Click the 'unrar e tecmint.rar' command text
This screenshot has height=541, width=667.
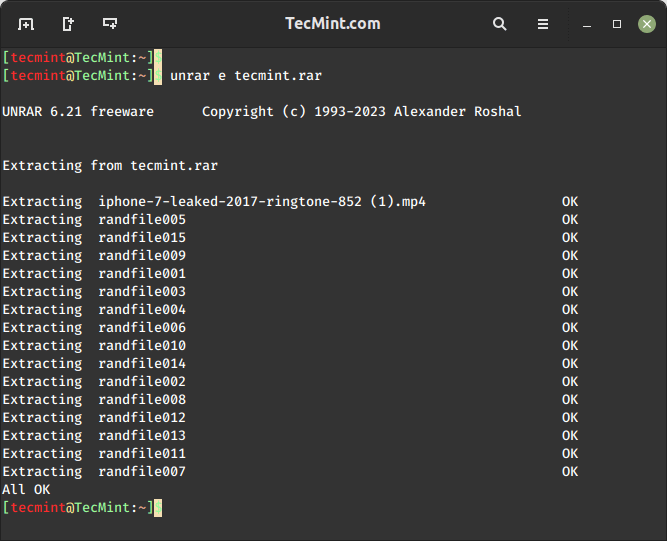[246, 76]
